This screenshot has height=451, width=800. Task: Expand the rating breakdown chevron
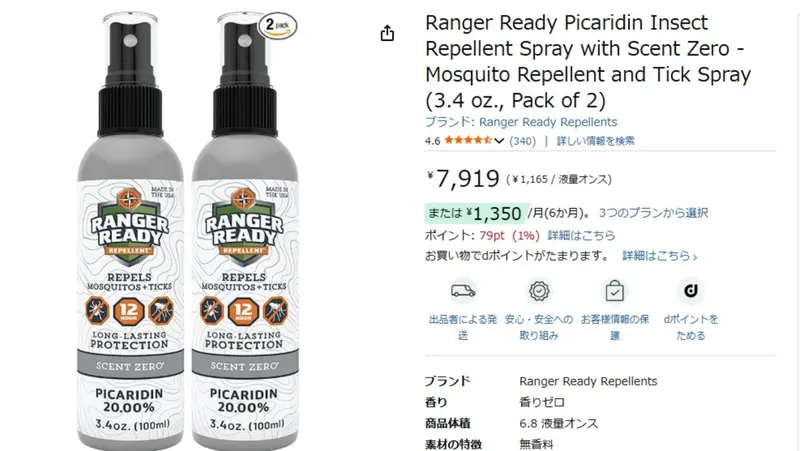[499, 141]
